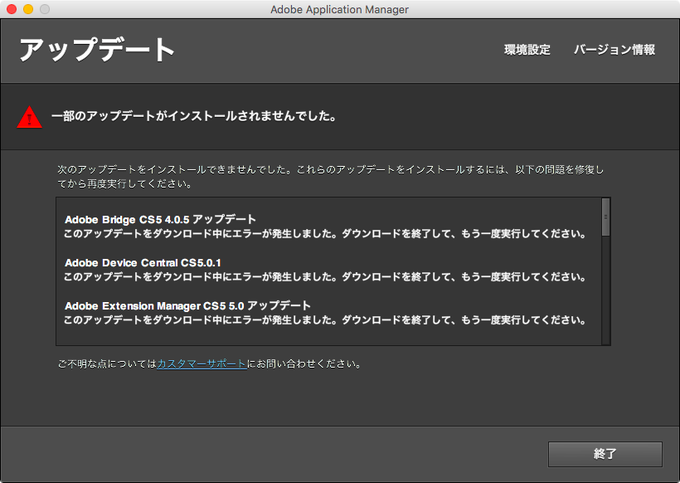Open バージョン情報 version info
This screenshot has height=483, width=680.
pyautogui.click(x=615, y=50)
